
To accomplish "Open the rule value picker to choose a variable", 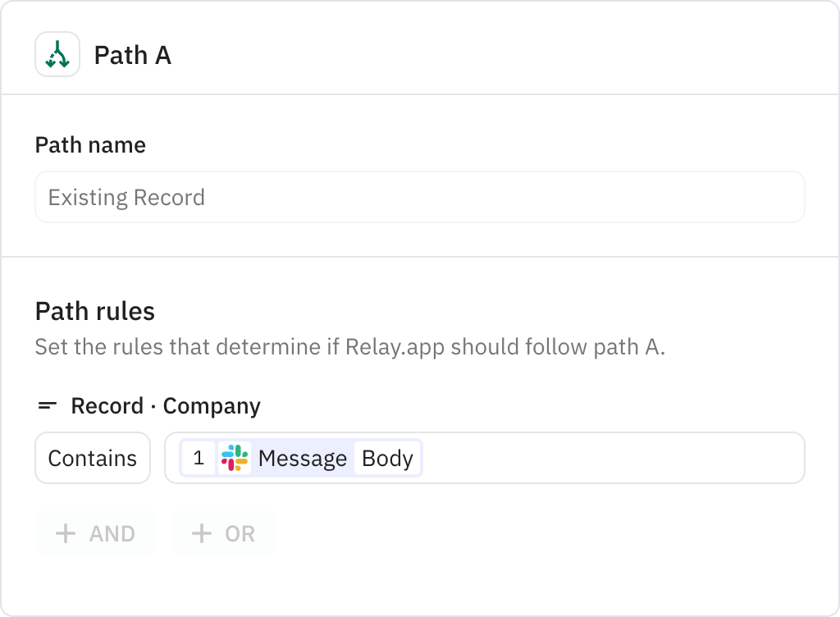I will [574, 458].
